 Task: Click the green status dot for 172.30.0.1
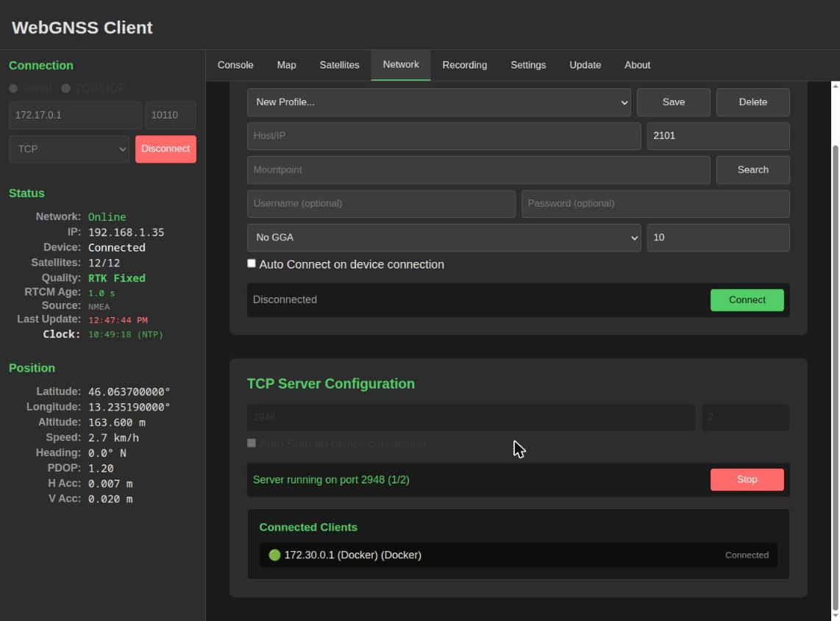pos(274,555)
